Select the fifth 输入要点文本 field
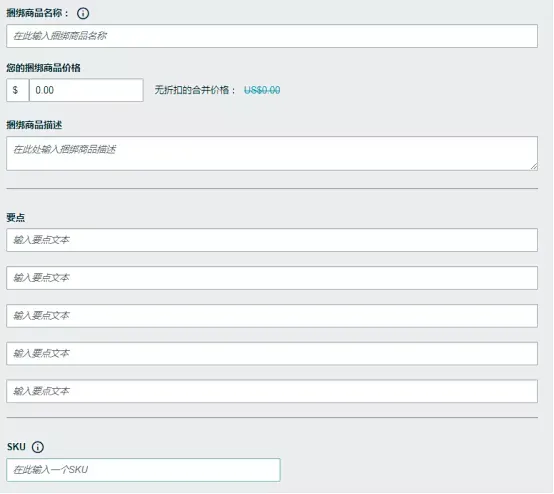 pyautogui.click(x=272, y=392)
